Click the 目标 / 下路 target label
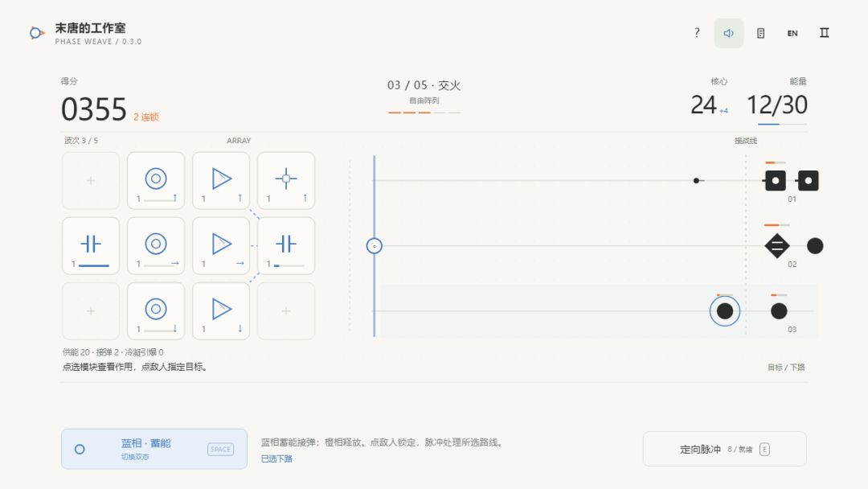 [786, 368]
